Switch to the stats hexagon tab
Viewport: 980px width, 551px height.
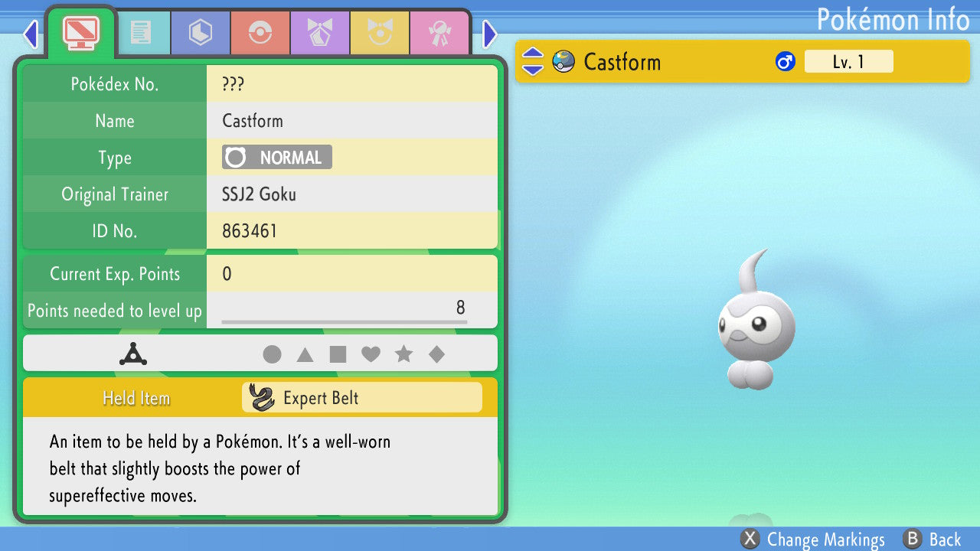[x=201, y=33]
